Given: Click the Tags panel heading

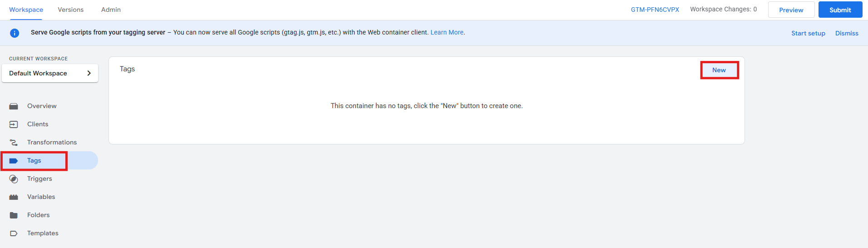Looking at the screenshot, I should (x=127, y=69).
